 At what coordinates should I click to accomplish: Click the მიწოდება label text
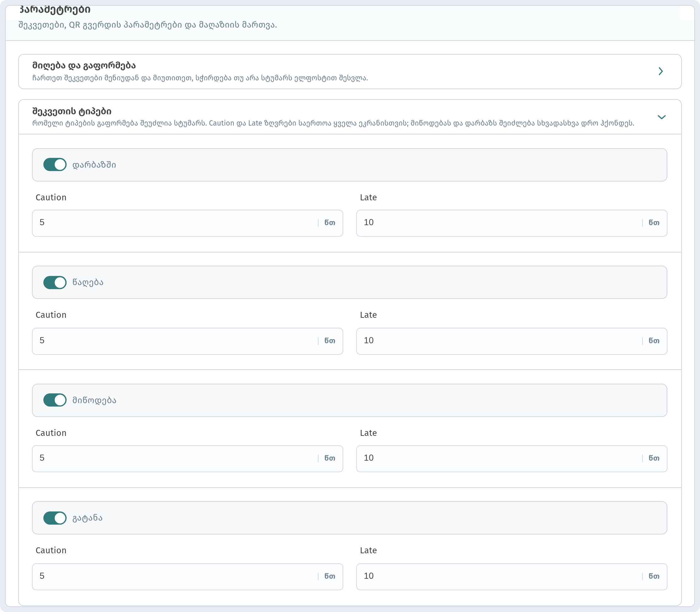pos(94,400)
